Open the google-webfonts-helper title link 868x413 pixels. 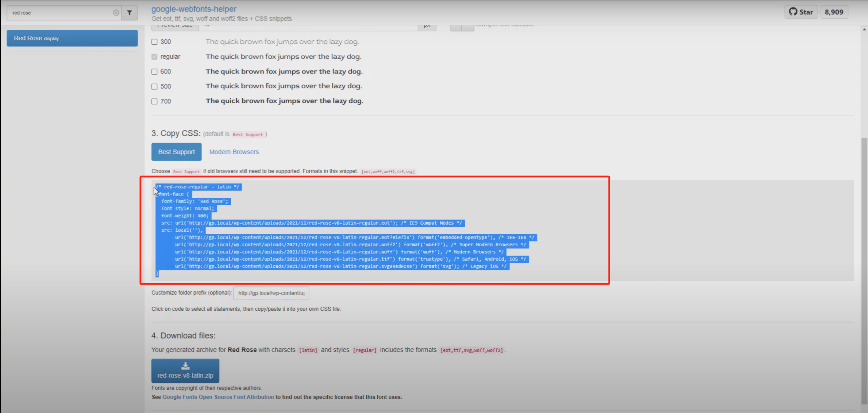[194, 9]
